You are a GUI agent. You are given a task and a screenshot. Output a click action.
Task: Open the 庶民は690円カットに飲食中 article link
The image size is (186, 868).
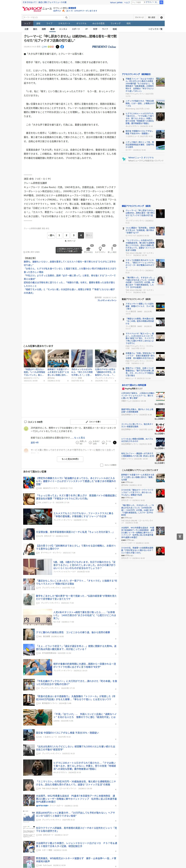76,814
